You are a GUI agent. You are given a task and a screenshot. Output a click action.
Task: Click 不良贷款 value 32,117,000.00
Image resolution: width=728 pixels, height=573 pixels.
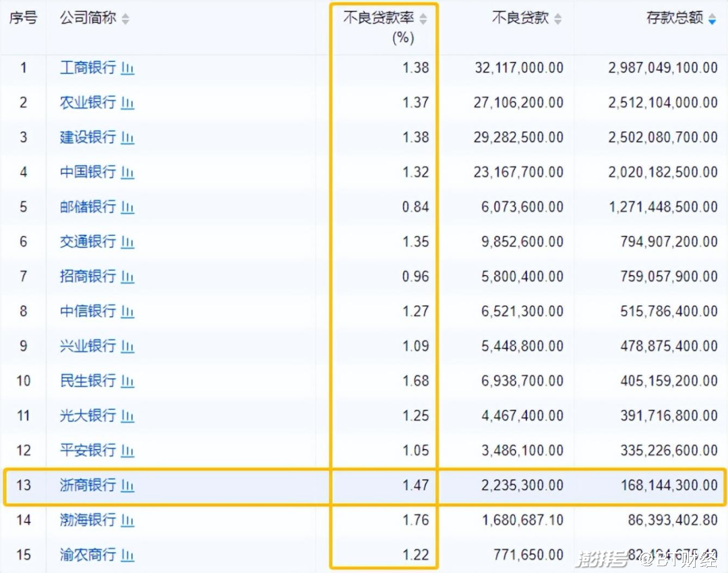tap(518, 68)
